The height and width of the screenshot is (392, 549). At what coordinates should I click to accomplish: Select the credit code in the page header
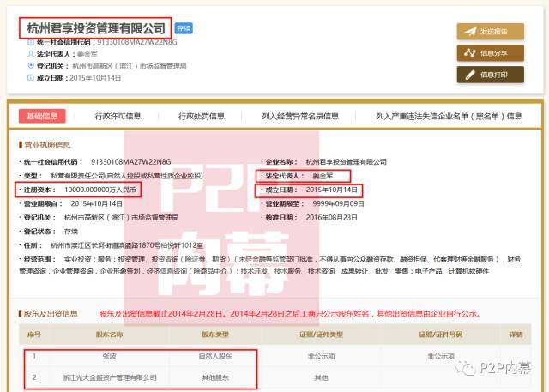coord(137,42)
